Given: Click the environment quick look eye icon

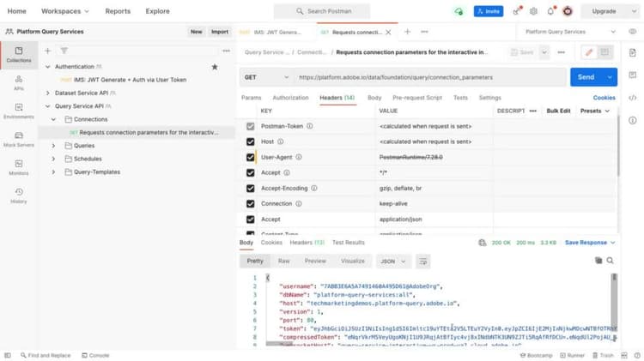Looking at the screenshot, I should pos(633,32).
